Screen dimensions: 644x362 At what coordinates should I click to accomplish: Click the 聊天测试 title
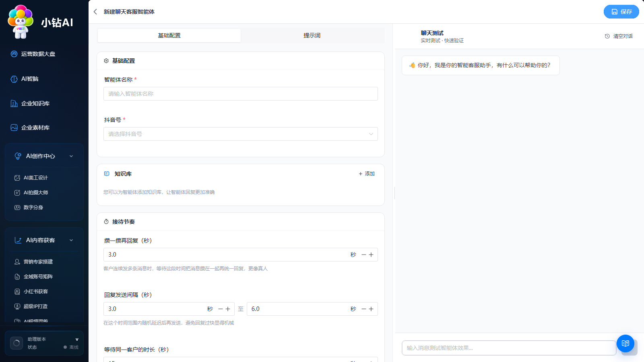[x=432, y=33]
